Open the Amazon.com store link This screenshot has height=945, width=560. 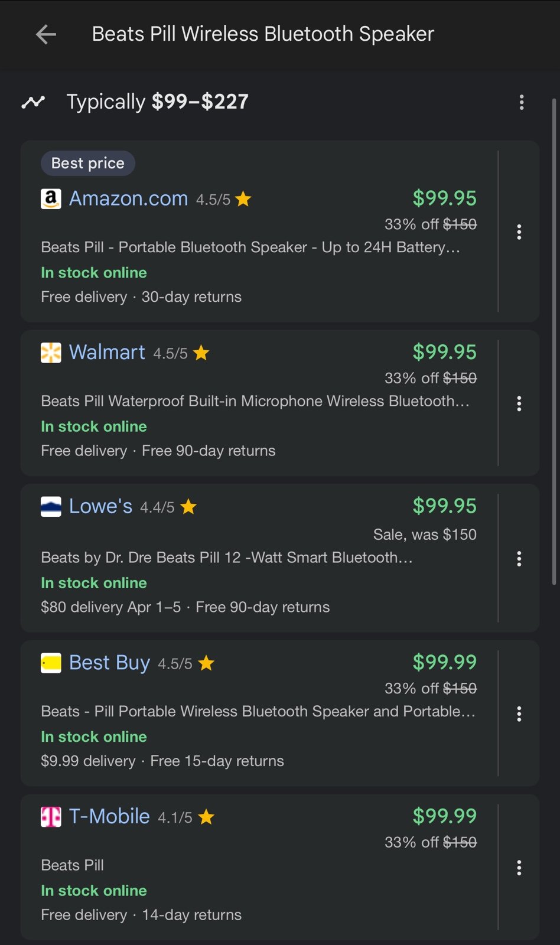[129, 198]
